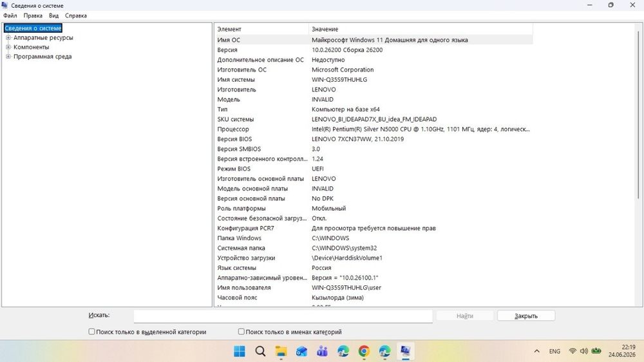Select the No DPK value
The height and width of the screenshot is (362, 644).
(323, 198)
